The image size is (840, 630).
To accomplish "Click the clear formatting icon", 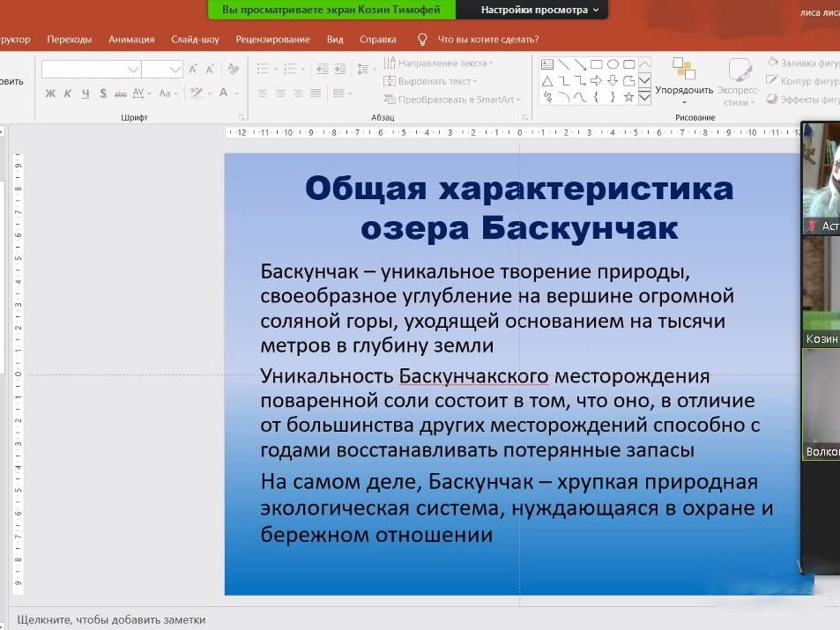I will coord(234,69).
